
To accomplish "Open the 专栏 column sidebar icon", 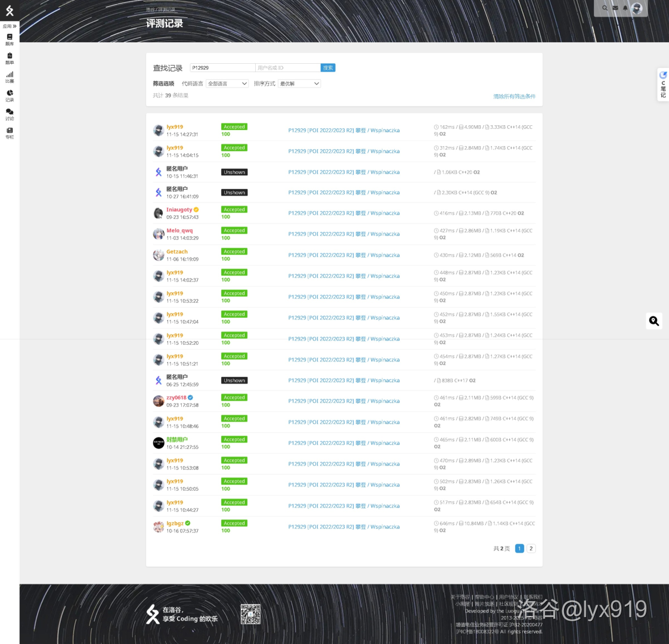I will (x=10, y=132).
